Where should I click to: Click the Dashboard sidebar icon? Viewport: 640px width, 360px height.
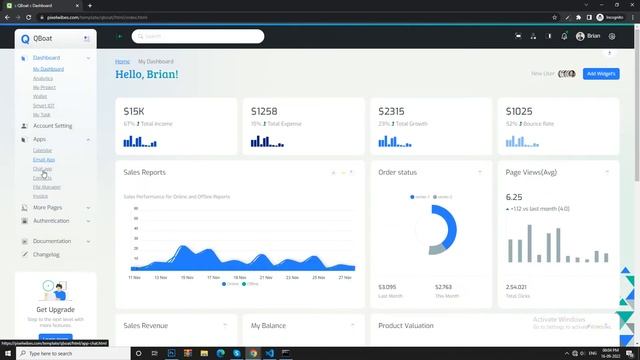coord(23,58)
